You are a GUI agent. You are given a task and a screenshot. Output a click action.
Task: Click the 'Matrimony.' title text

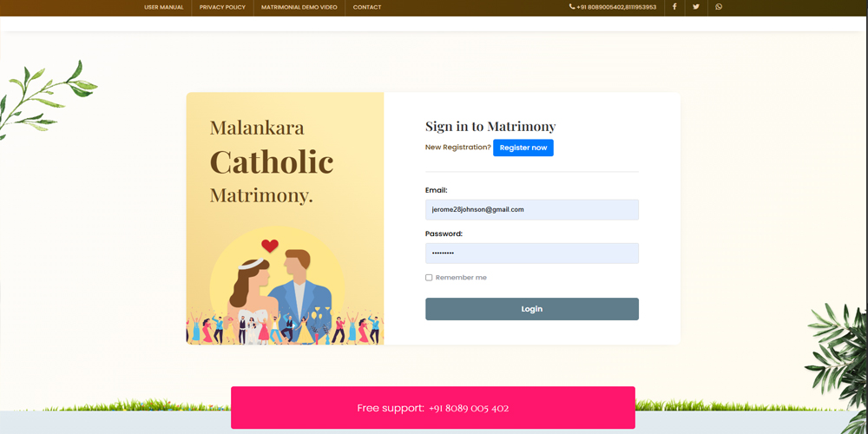click(261, 195)
